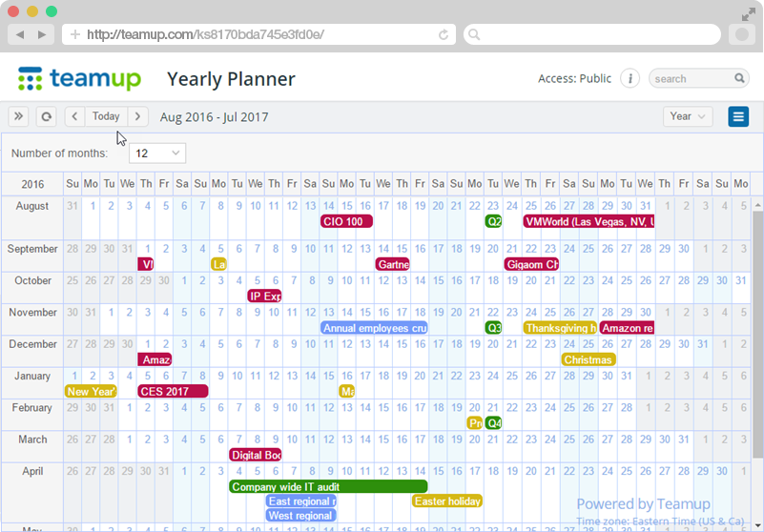Expand the sidebar with double-chevron icon
Viewport: 764px width, 532px height.
coord(18,116)
